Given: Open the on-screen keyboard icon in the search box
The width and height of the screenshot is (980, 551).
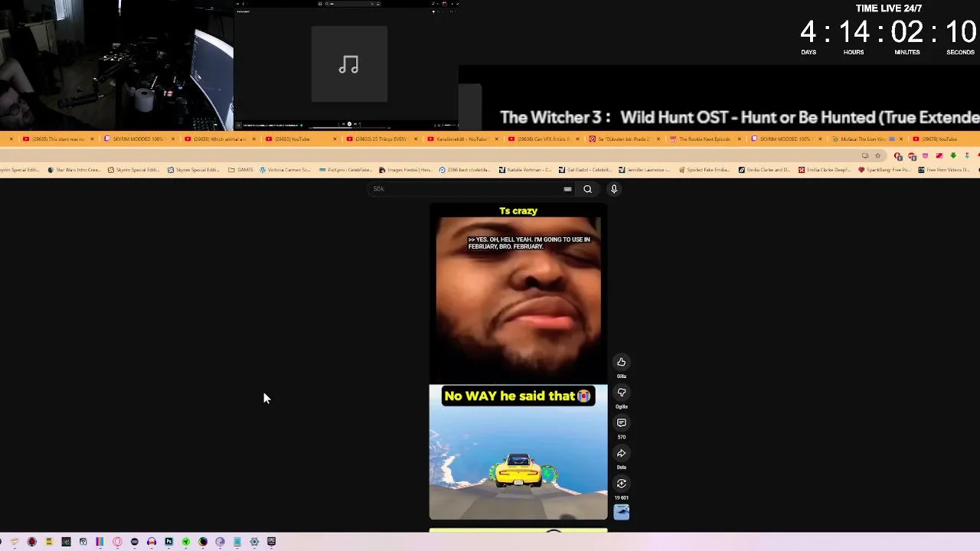Looking at the screenshot, I should 567,189.
